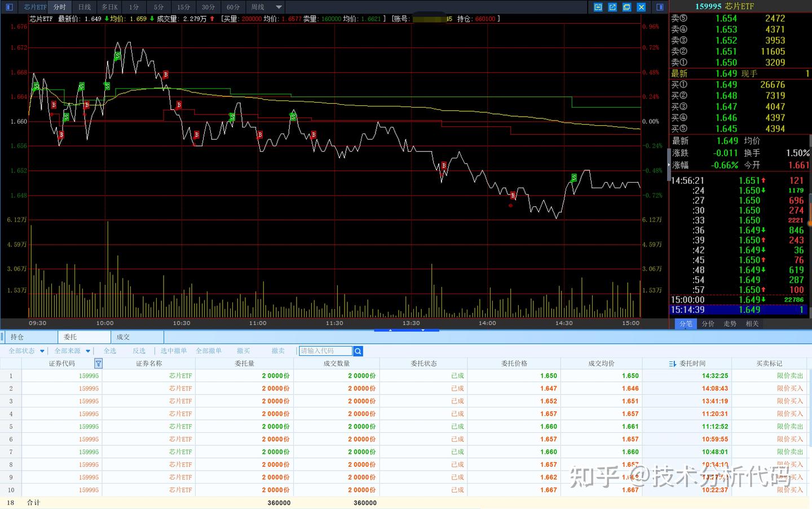
Task: Open the 成交 trades tab
Action: click(x=137, y=337)
